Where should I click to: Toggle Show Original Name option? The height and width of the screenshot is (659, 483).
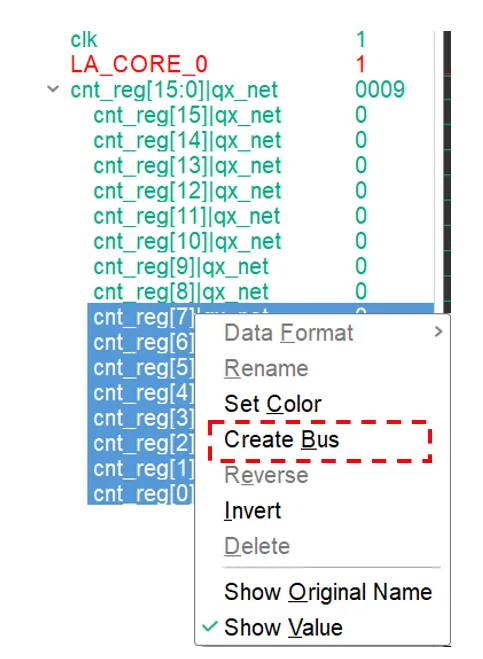(x=328, y=592)
